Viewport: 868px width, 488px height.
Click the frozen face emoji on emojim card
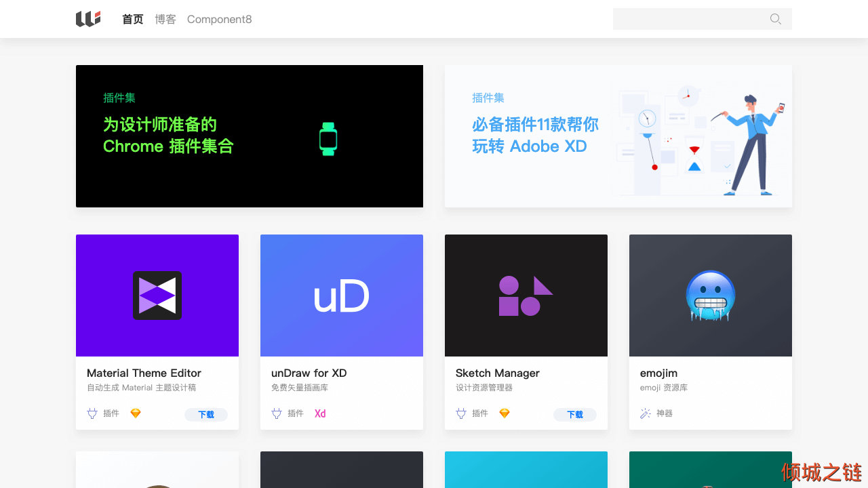click(711, 296)
